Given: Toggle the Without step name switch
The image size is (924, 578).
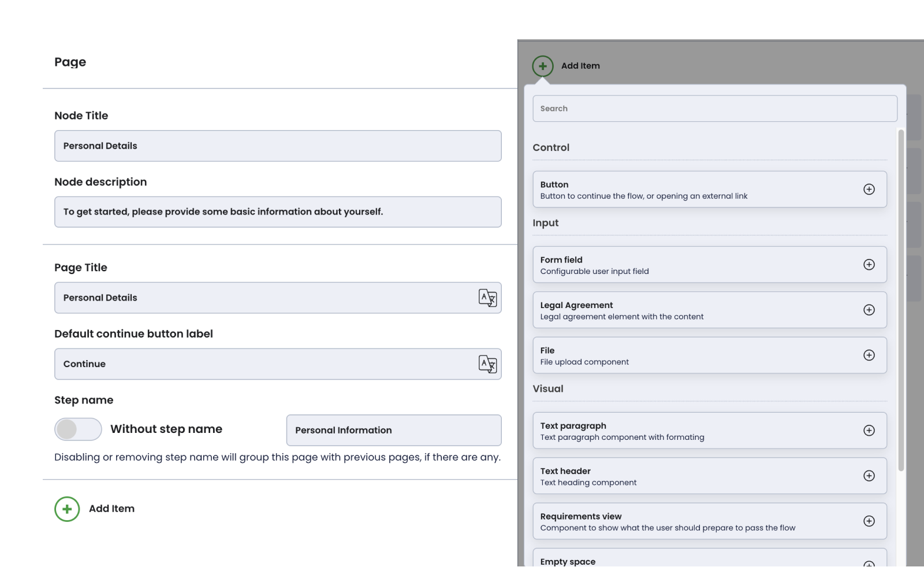Looking at the screenshot, I should (78, 429).
